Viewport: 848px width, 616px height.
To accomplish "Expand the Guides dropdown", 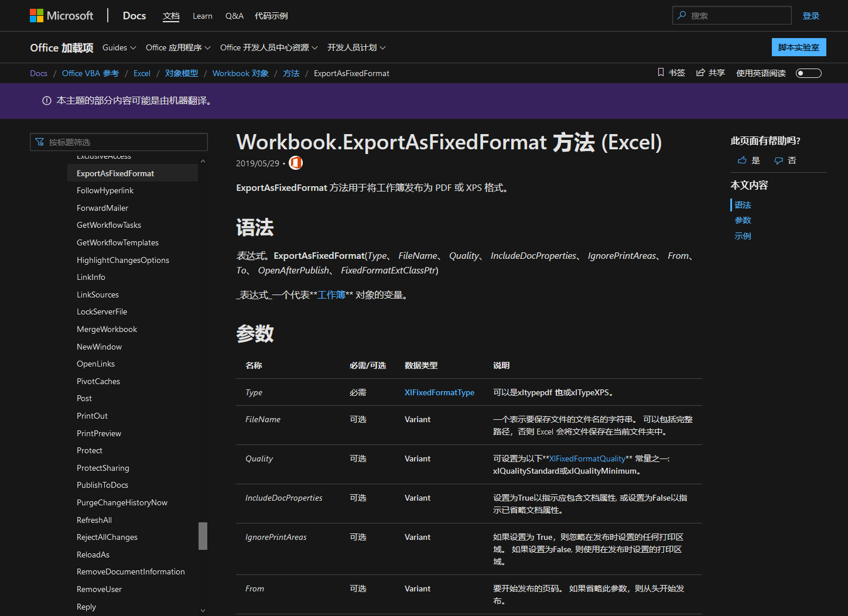I will coord(119,47).
